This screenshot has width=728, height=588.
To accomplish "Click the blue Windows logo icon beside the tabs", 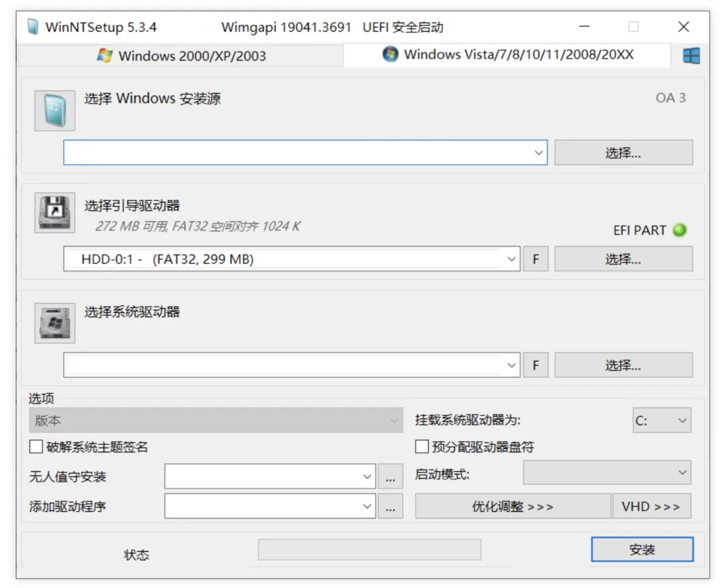I will (x=692, y=56).
